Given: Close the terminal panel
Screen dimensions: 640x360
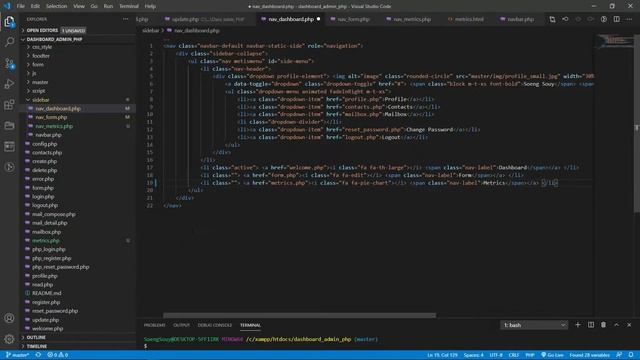Looking at the screenshot, I should (629, 325).
